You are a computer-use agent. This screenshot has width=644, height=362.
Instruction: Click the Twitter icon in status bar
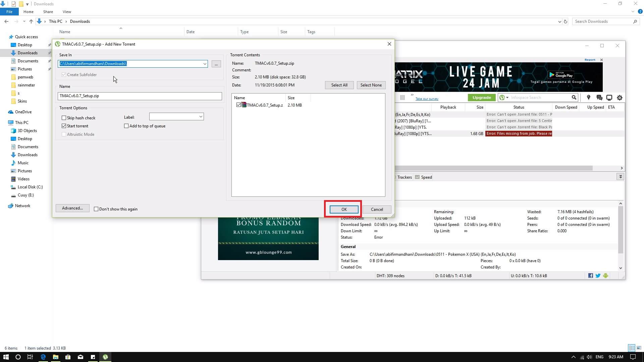point(598,276)
